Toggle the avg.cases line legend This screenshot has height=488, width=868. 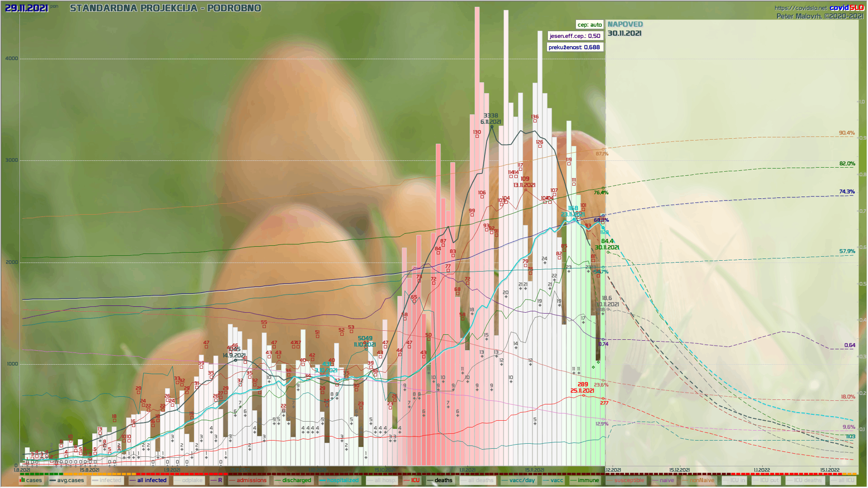point(66,480)
